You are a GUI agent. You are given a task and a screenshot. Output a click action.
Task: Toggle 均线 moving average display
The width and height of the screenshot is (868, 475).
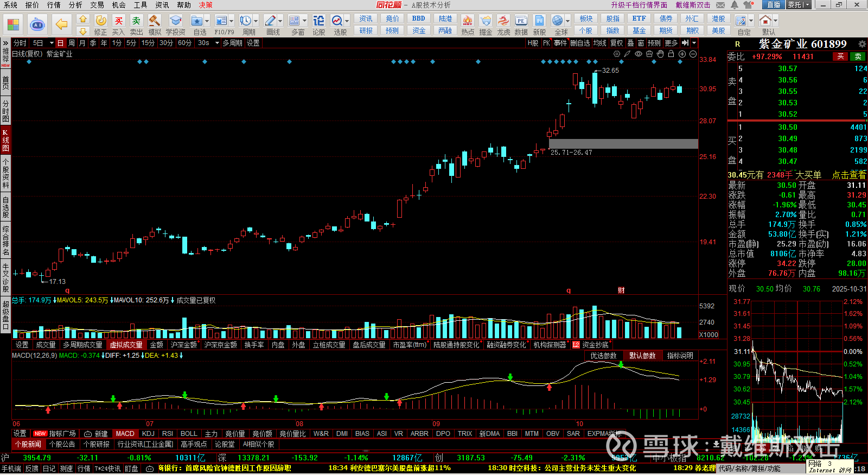599,43
